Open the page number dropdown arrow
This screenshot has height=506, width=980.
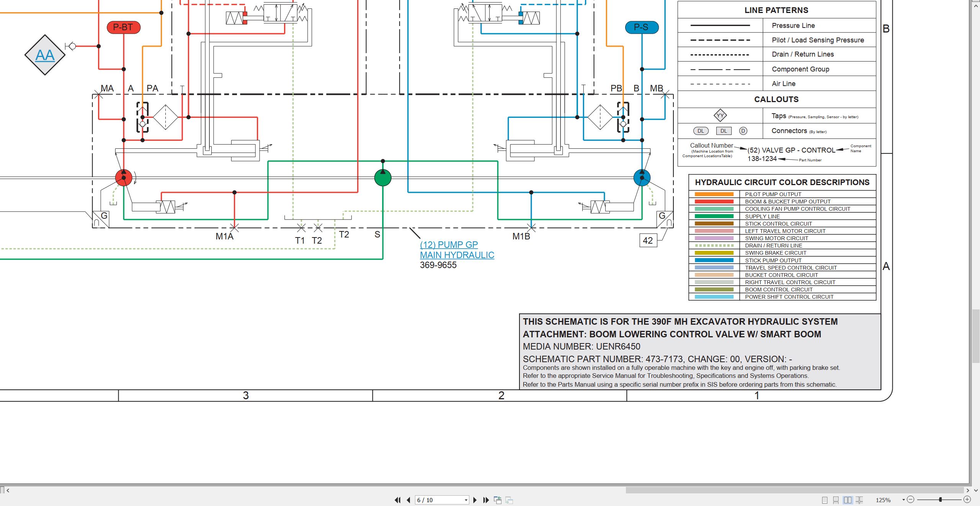[x=466, y=500]
